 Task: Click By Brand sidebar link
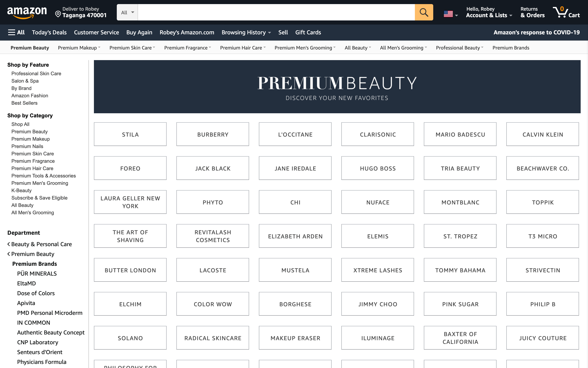[21, 88]
